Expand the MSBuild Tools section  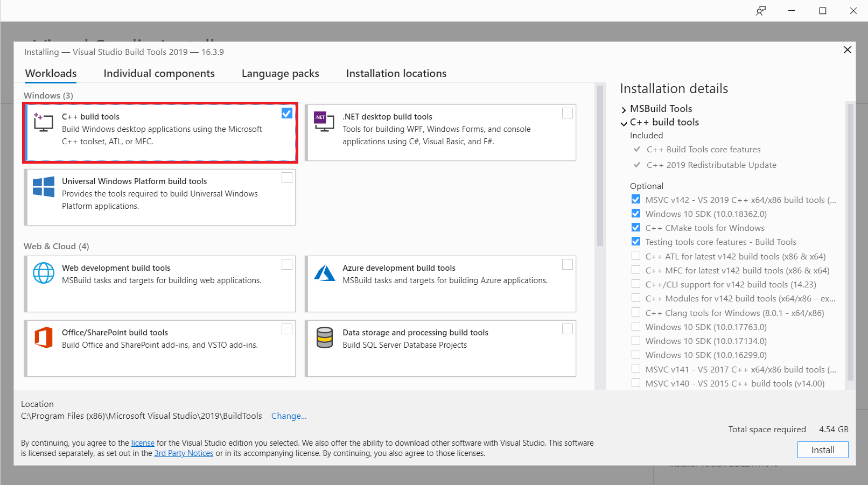pos(624,110)
